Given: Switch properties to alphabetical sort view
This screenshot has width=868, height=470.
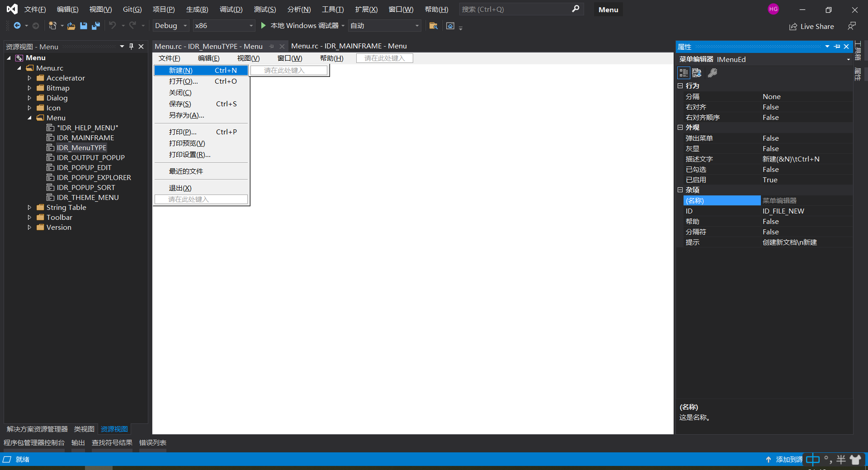Looking at the screenshot, I should click(697, 73).
